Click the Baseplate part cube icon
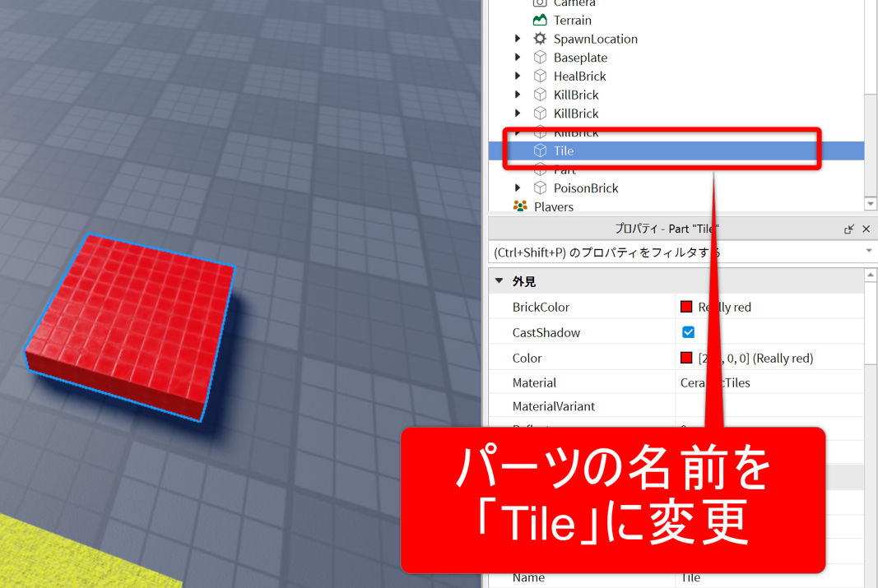Screen dimensions: 878x588 point(540,58)
